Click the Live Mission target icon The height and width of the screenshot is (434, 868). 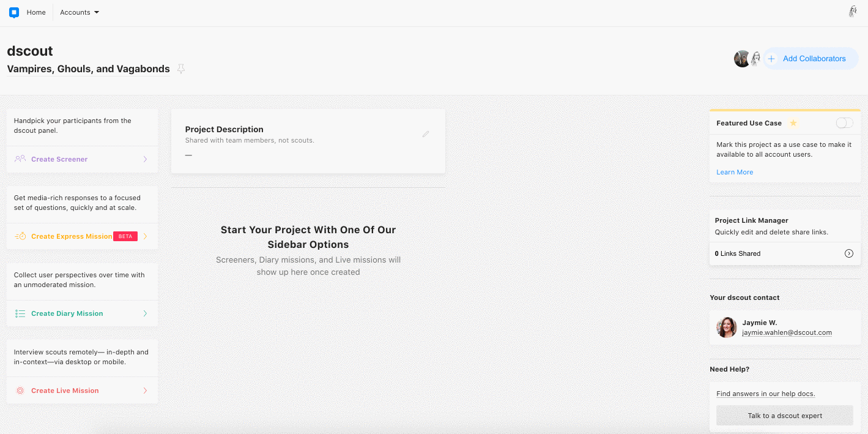[x=20, y=391]
